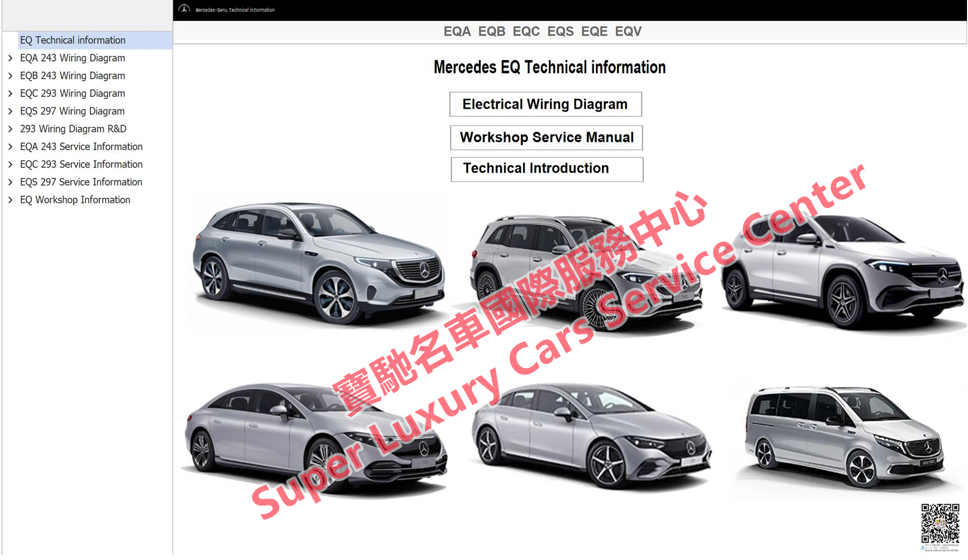The width and height of the screenshot is (968, 560).
Task: Open Electrical Wiring Diagram button
Action: click(x=546, y=104)
